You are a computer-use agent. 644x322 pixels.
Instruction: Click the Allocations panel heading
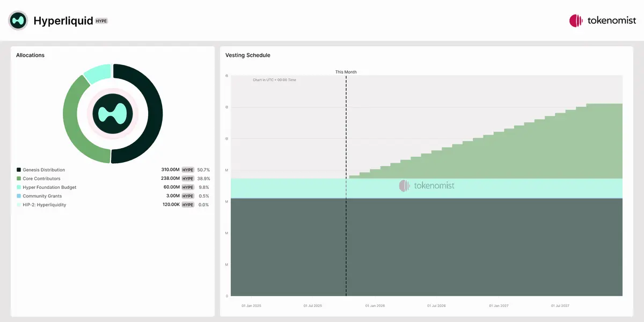pos(30,55)
